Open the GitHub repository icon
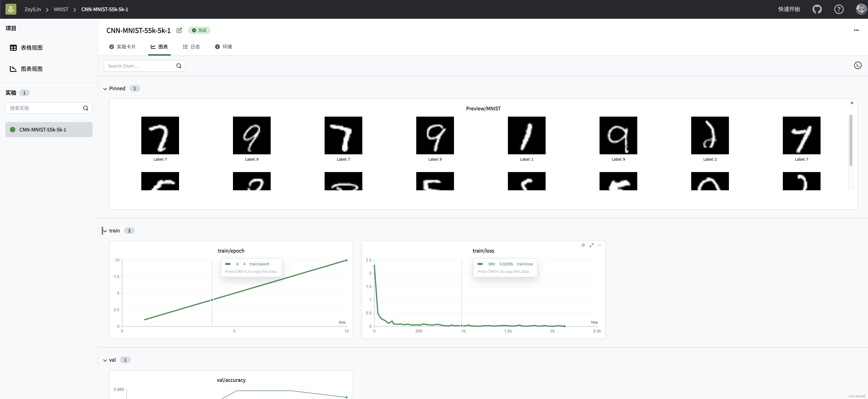 pos(817,9)
